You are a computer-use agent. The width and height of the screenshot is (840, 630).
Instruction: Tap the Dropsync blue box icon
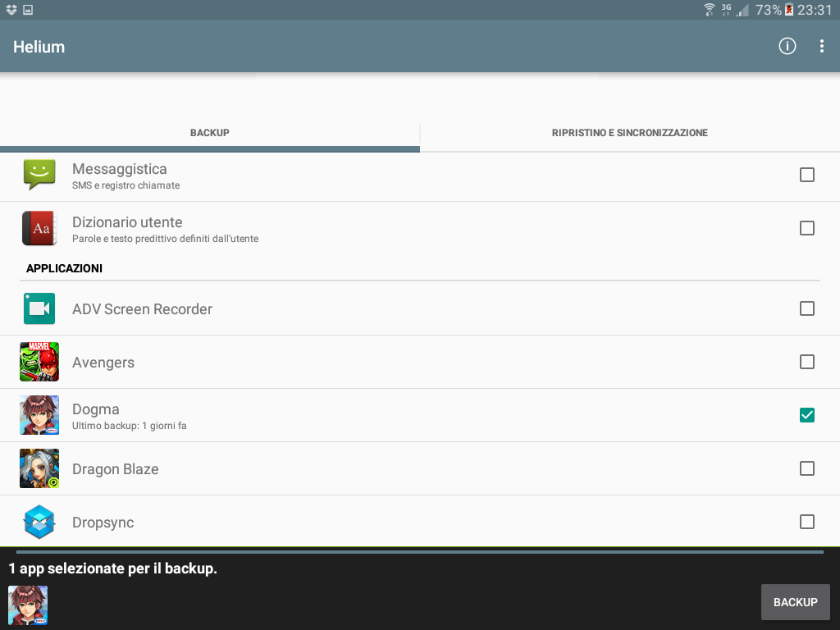pos(39,522)
